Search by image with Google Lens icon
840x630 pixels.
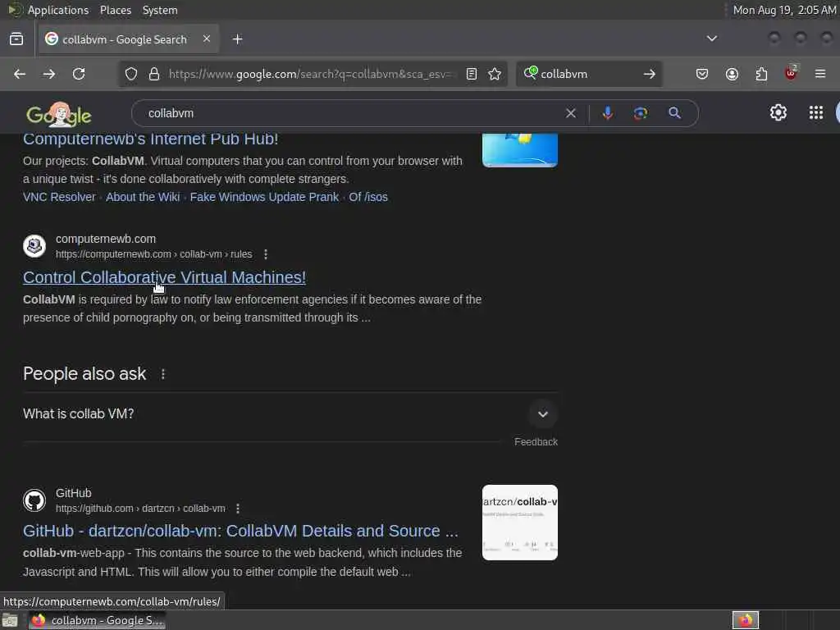point(640,113)
